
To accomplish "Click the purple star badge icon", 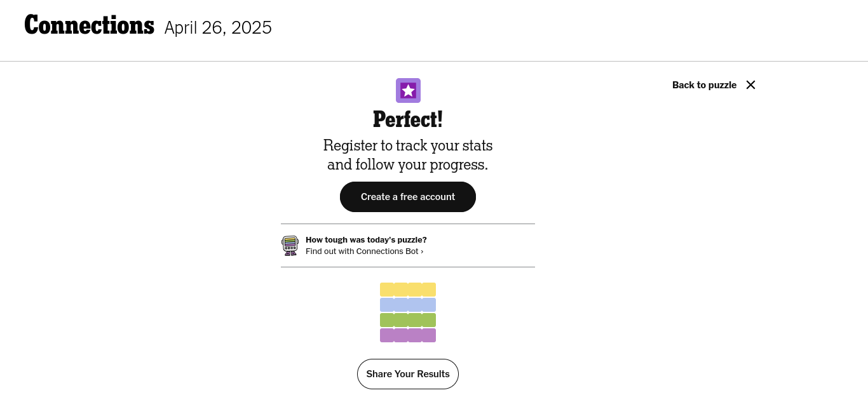I will [x=408, y=90].
